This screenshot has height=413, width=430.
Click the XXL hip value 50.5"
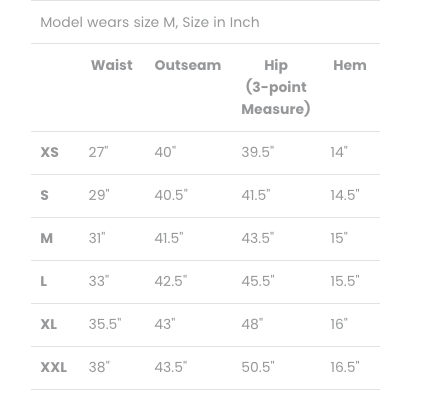click(258, 367)
